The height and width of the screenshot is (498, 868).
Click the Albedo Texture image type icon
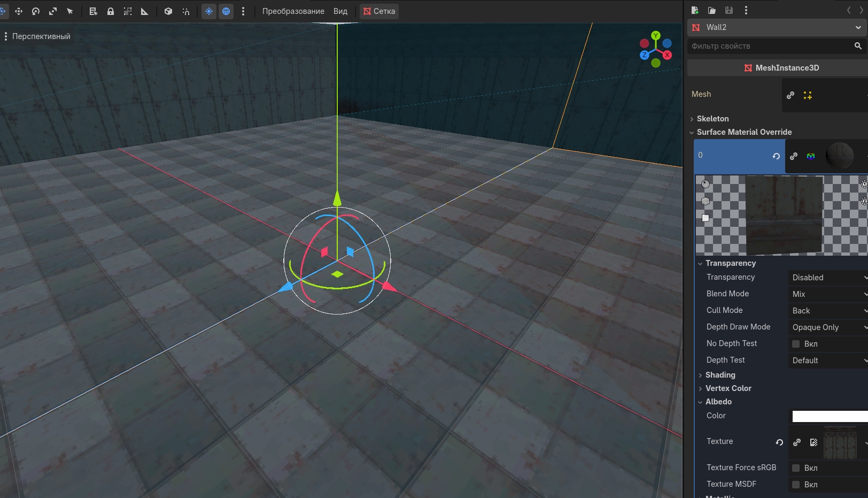click(814, 442)
